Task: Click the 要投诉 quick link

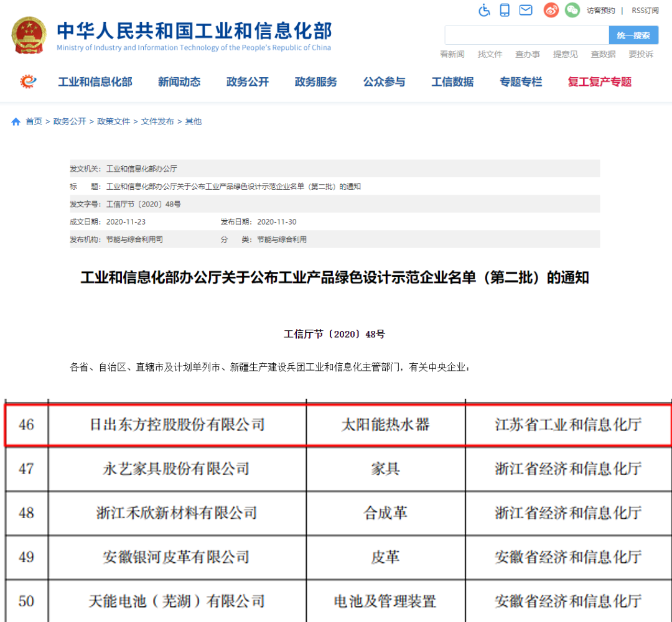Action: 641,55
